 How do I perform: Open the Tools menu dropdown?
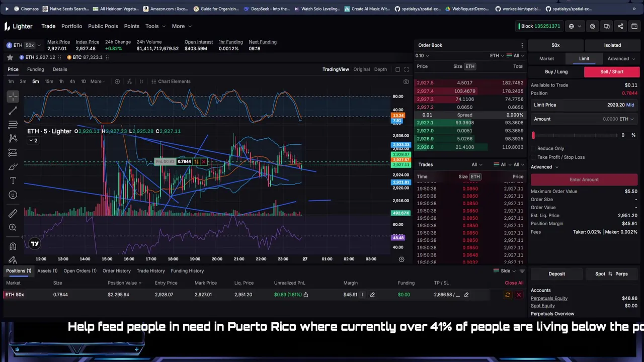pos(155,26)
